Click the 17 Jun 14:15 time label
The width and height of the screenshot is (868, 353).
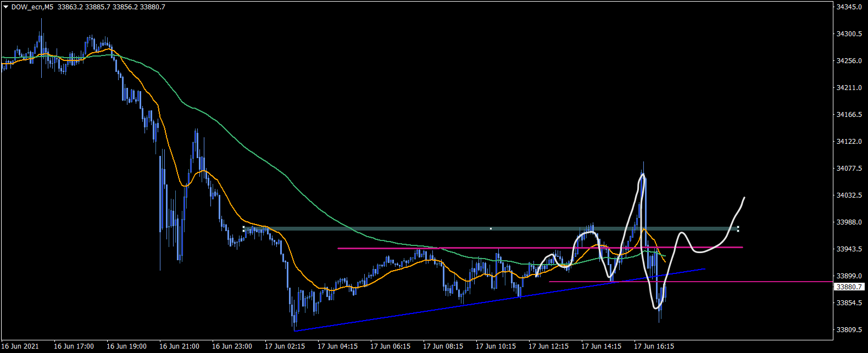coord(601,346)
